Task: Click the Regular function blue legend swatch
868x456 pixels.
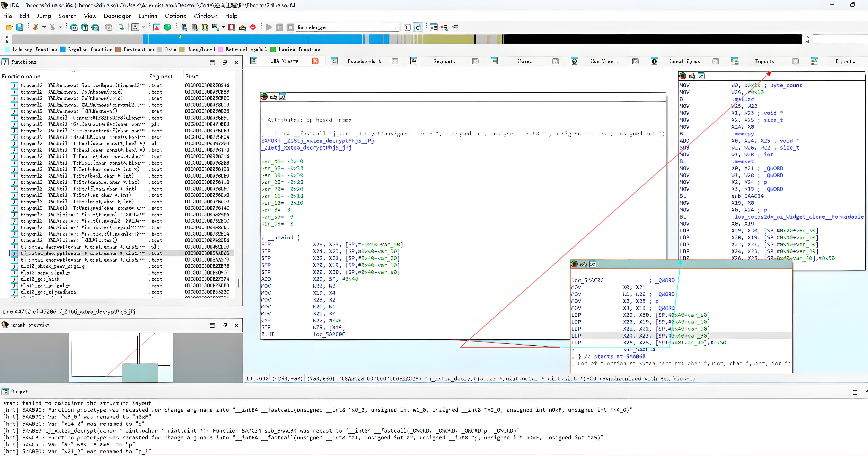Action: [63, 49]
